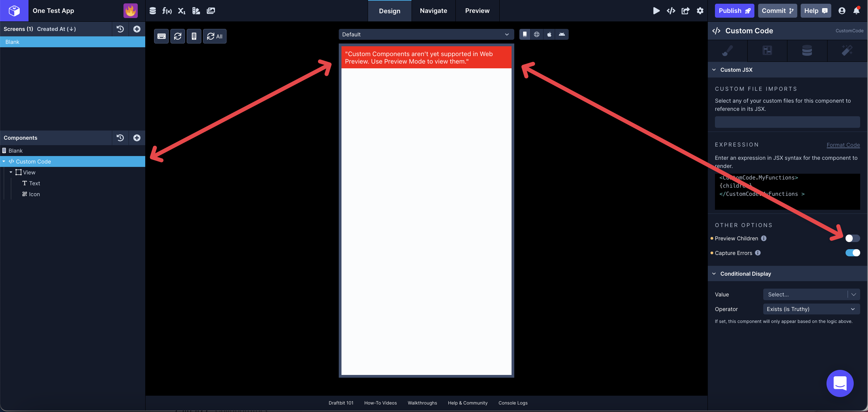Viewport: 868px width, 412px height.
Task: Click the Format Code link
Action: point(843,145)
